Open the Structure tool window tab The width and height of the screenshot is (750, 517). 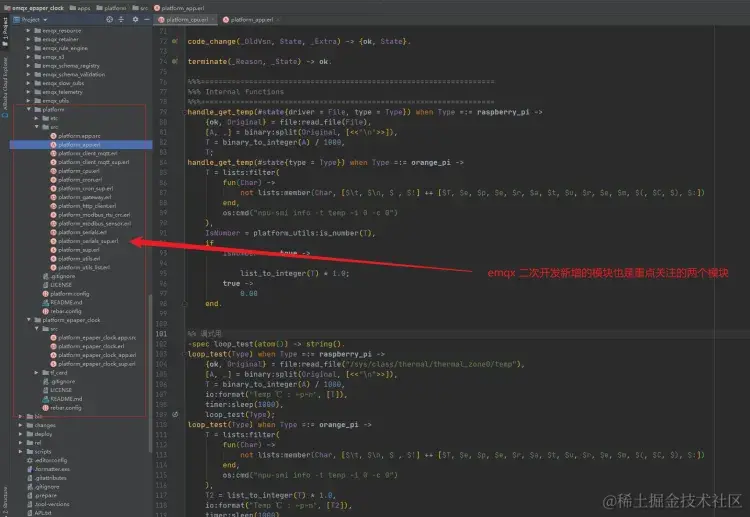click(5, 500)
